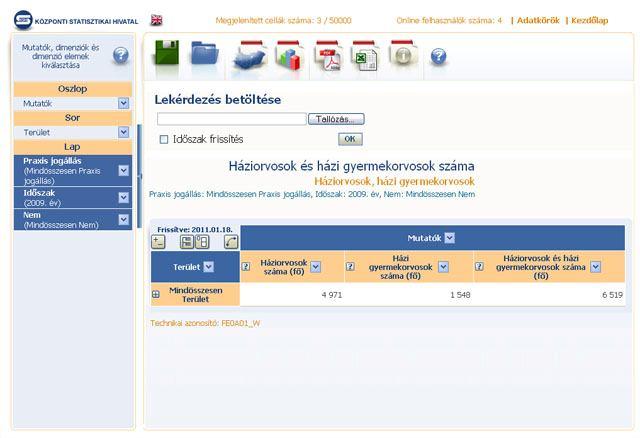Open help beside dimension selection panel
The height and width of the screenshot is (438, 640).
coord(121,55)
